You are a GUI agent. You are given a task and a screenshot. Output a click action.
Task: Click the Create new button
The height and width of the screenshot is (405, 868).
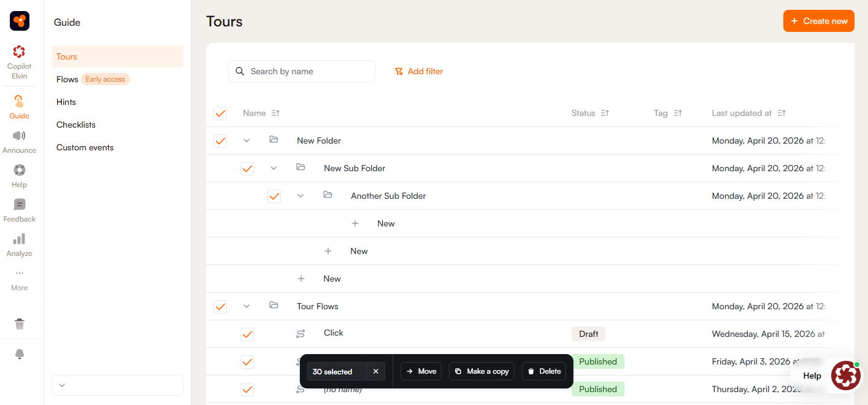pos(818,21)
